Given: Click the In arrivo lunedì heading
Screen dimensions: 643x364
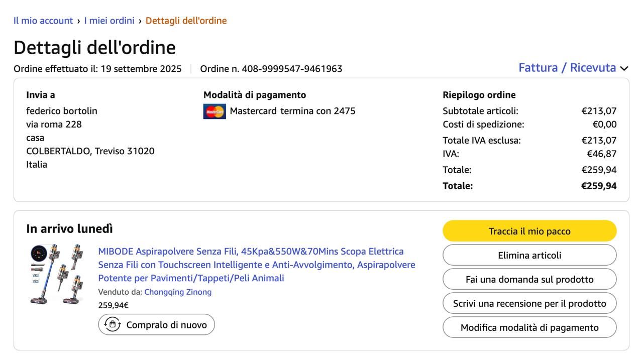Looking at the screenshot, I should [69, 229].
